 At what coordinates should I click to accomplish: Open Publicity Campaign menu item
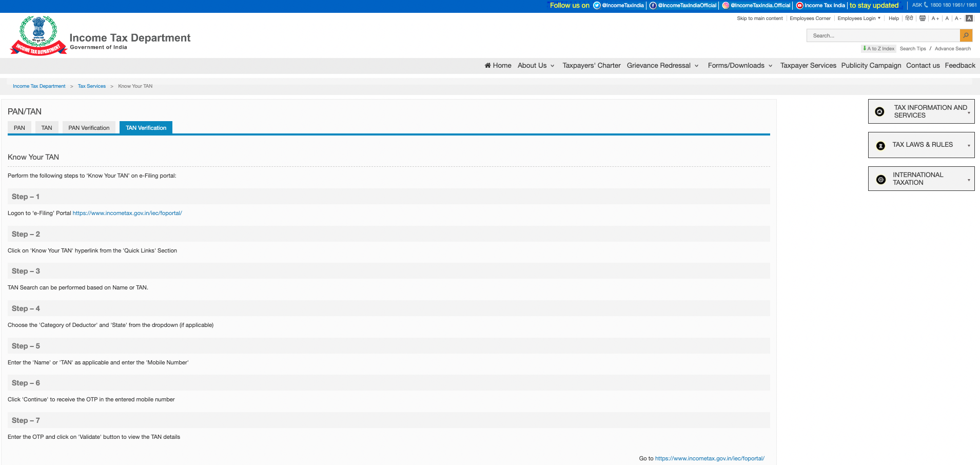[x=871, y=66]
